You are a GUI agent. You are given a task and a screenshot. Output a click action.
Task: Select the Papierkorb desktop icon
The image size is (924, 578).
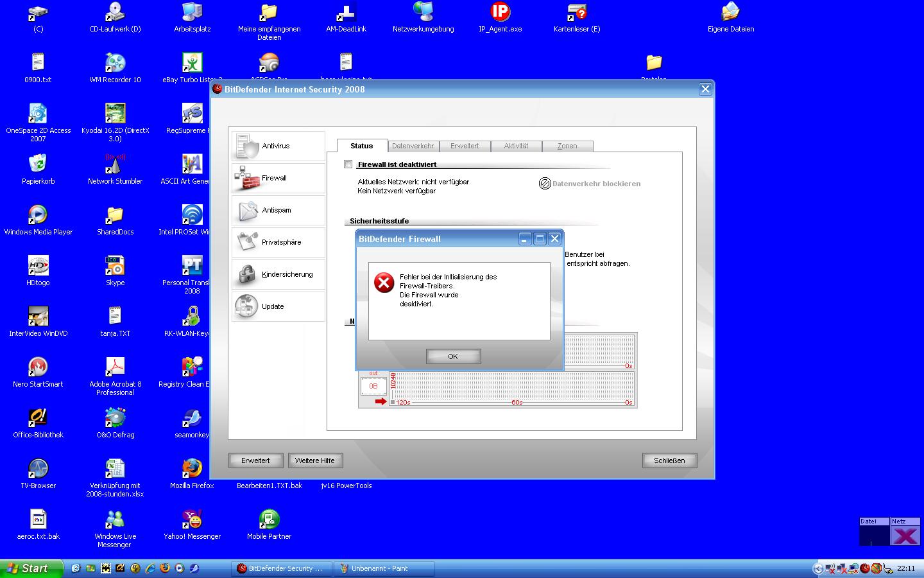38,170
